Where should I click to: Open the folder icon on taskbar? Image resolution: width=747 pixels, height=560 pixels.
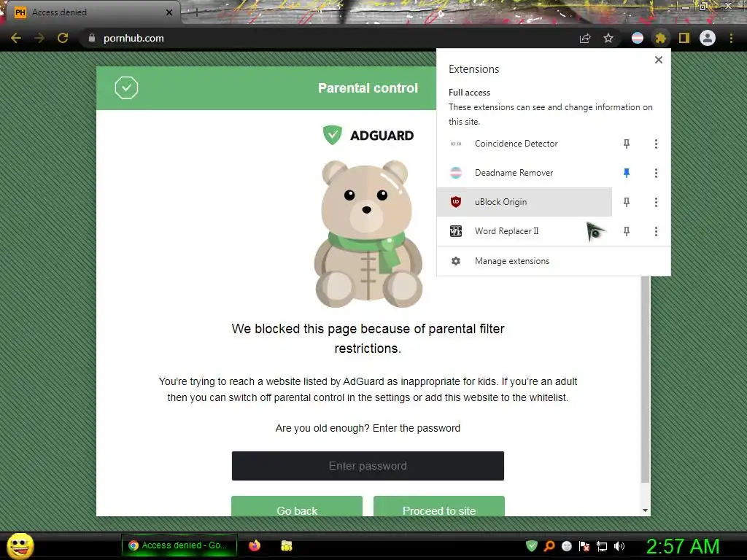[286, 545]
